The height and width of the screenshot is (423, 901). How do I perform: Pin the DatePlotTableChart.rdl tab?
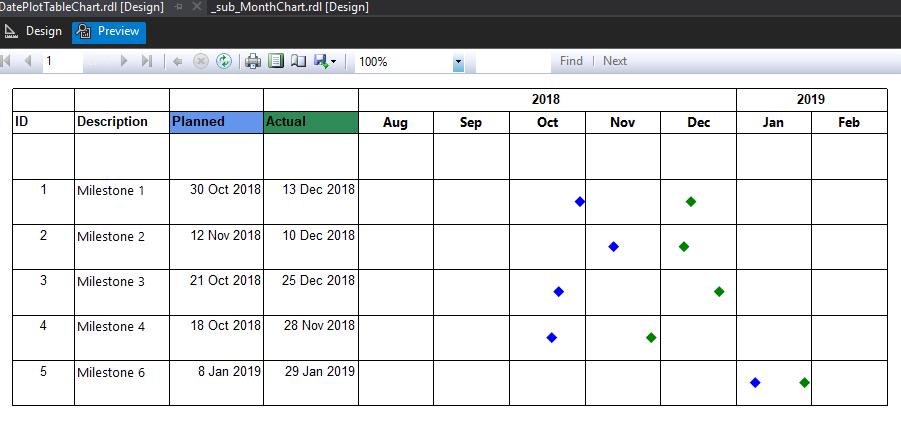click(178, 7)
